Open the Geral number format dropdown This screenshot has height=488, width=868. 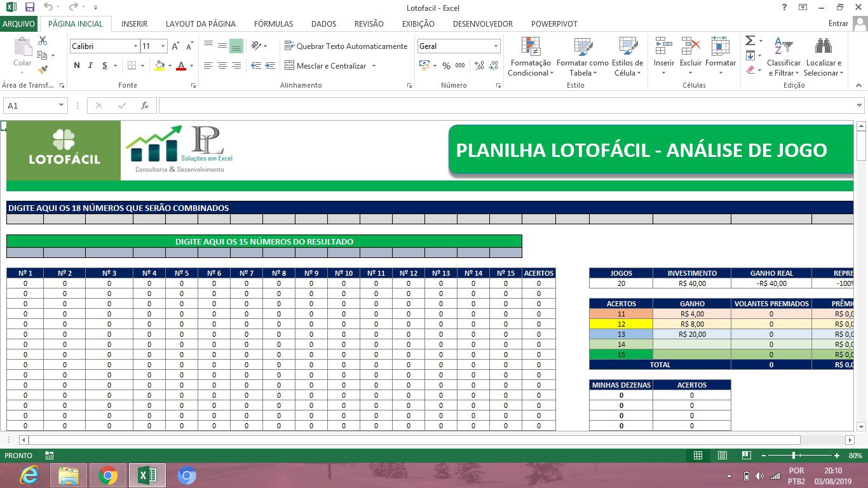[x=496, y=46]
